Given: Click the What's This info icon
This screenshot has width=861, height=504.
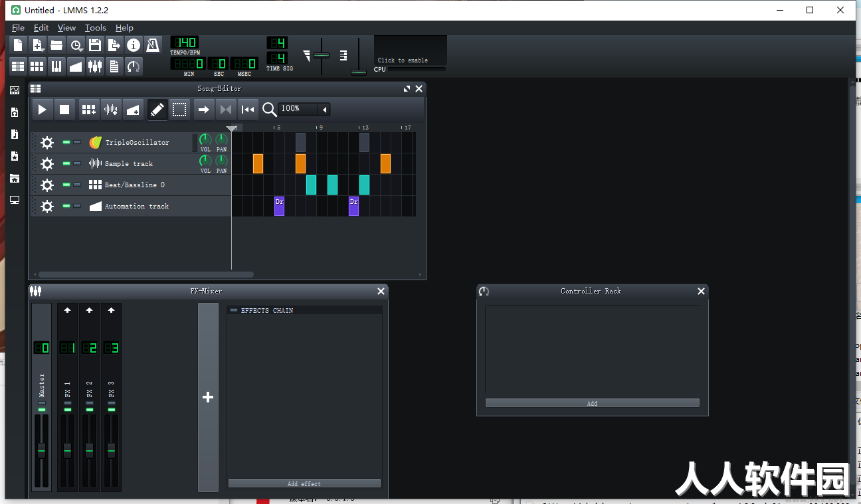Looking at the screenshot, I should coord(134,45).
